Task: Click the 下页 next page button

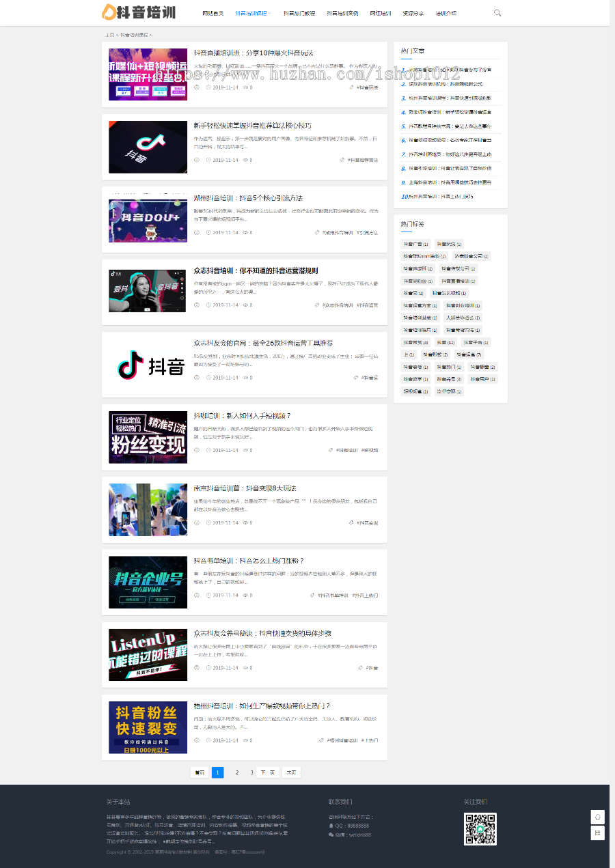Action: tap(268, 772)
